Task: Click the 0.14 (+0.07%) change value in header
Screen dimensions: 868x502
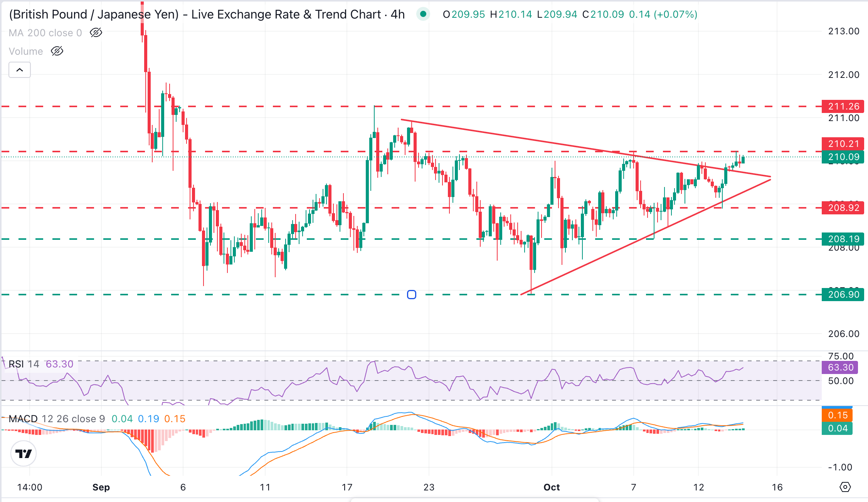Action: (663, 14)
